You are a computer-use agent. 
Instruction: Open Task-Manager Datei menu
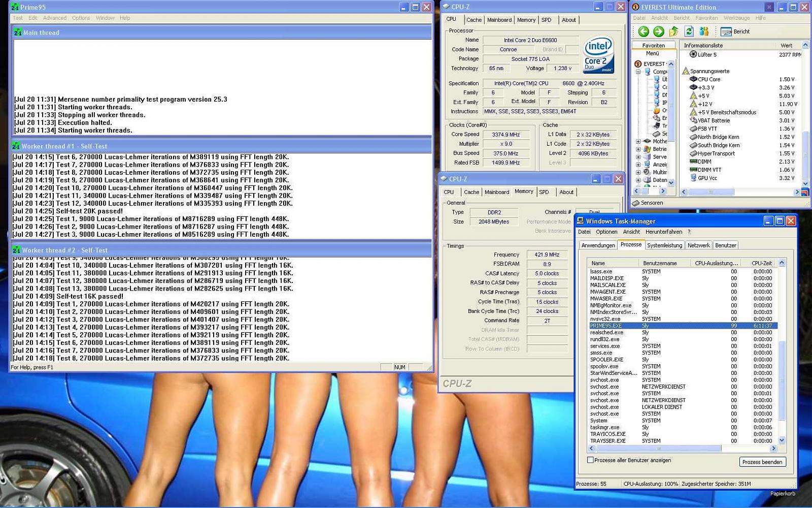(584, 232)
